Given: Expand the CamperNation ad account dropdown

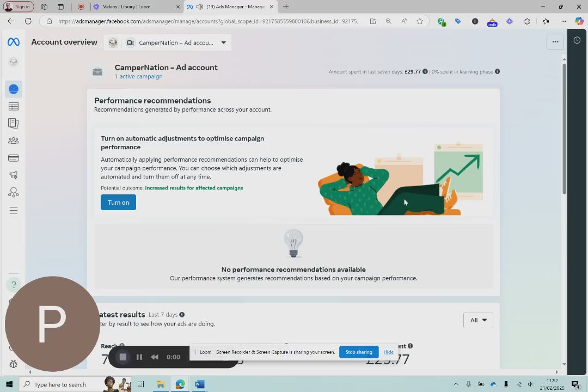Looking at the screenshot, I should pyautogui.click(x=223, y=42).
